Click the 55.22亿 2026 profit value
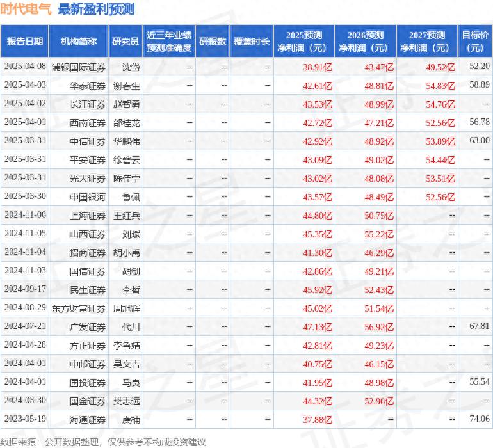 [x=379, y=234]
